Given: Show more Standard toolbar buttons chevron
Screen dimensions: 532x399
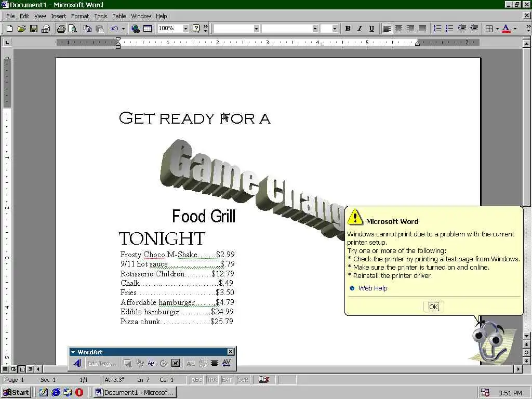Looking at the screenshot, I should pyautogui.click(x=206, y=29).
